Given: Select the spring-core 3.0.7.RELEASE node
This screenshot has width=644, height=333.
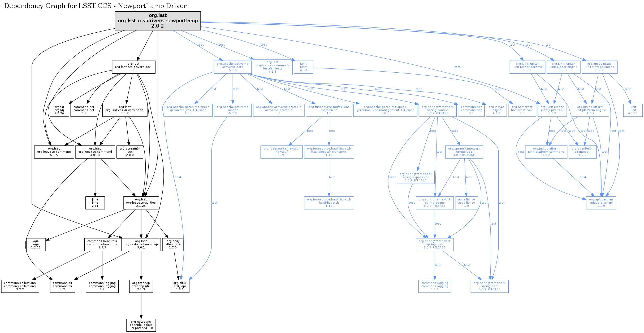Looking at the screenshot, I should tap(435, 244).
